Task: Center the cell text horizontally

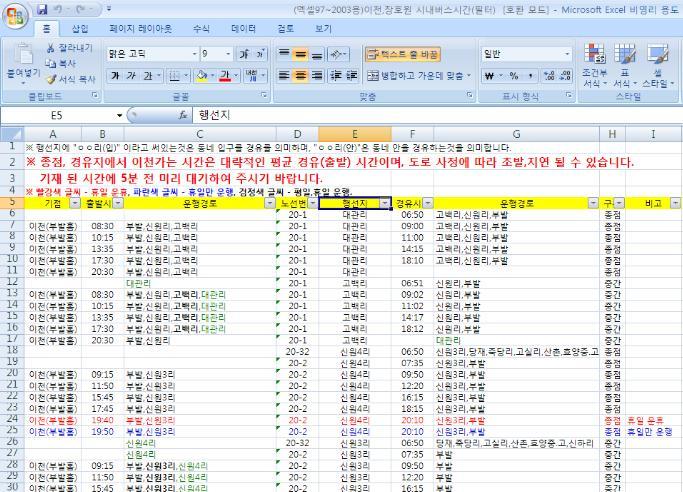Action: 300,76
